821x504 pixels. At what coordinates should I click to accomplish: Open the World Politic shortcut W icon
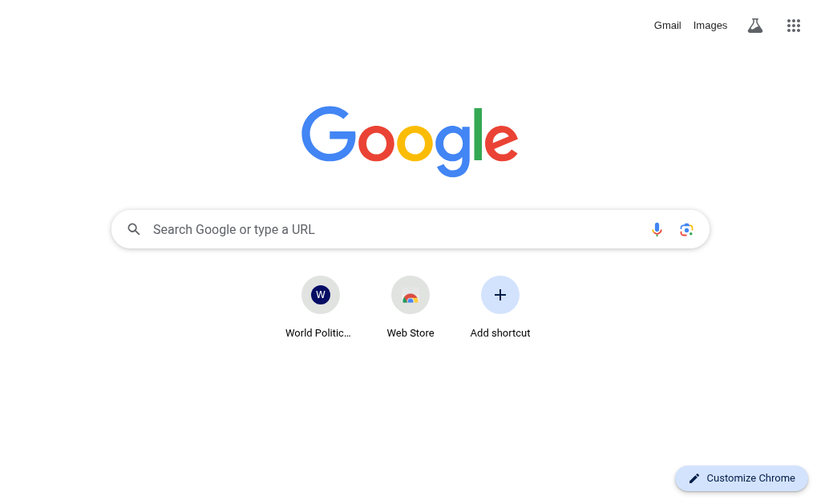[321, 295]
